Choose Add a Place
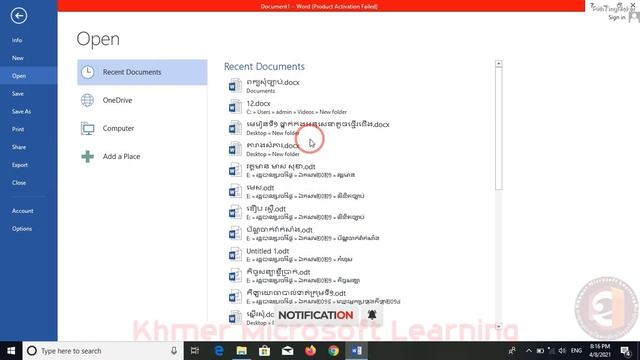The width and height of the screenshot is (640, 360). point(142,156)
